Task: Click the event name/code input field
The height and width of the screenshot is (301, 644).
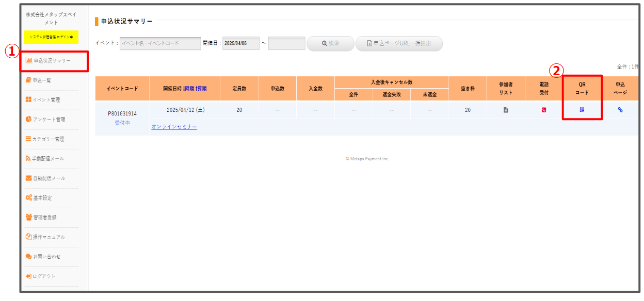Action: pos(160,43)
